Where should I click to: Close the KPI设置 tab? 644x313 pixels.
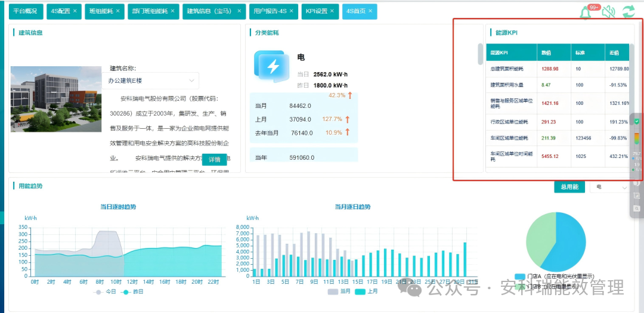click(332, 11)
